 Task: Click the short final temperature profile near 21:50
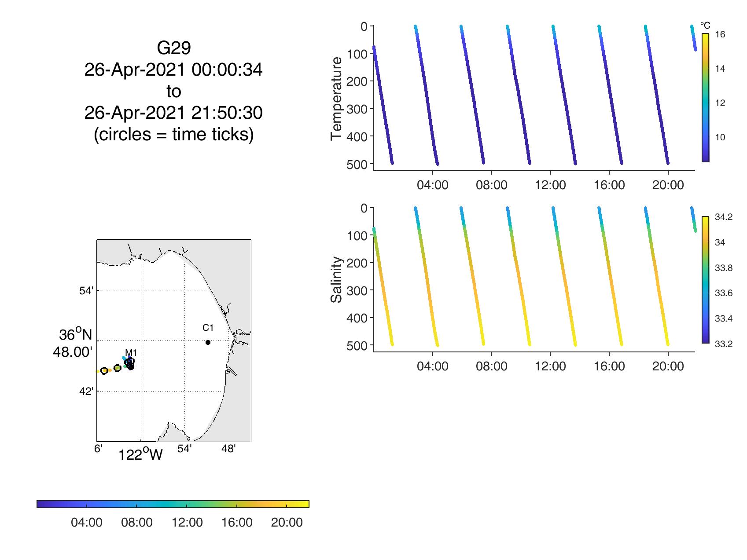(694, 38)
